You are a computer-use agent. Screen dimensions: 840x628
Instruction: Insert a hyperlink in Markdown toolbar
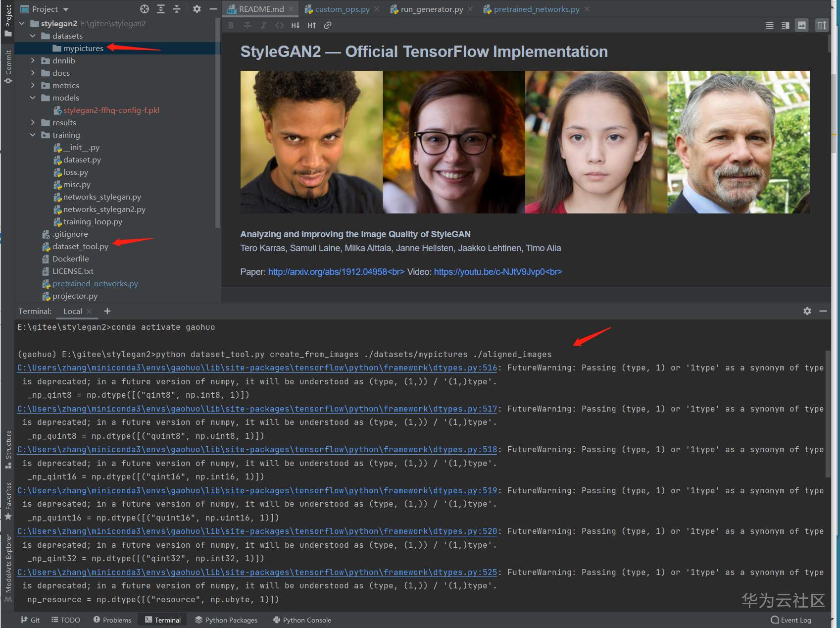point(328,25)
